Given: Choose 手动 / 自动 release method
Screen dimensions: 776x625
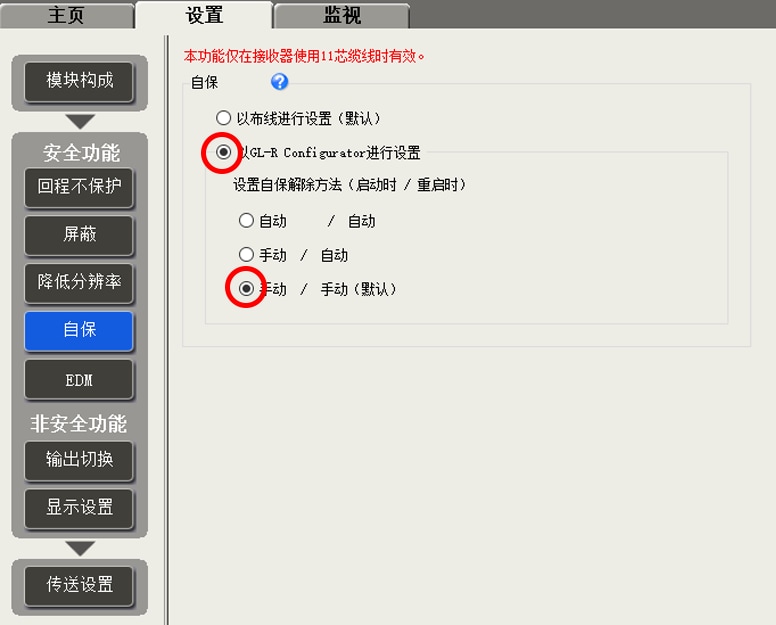Looking at the screenshot, I should tap(246, 255).
